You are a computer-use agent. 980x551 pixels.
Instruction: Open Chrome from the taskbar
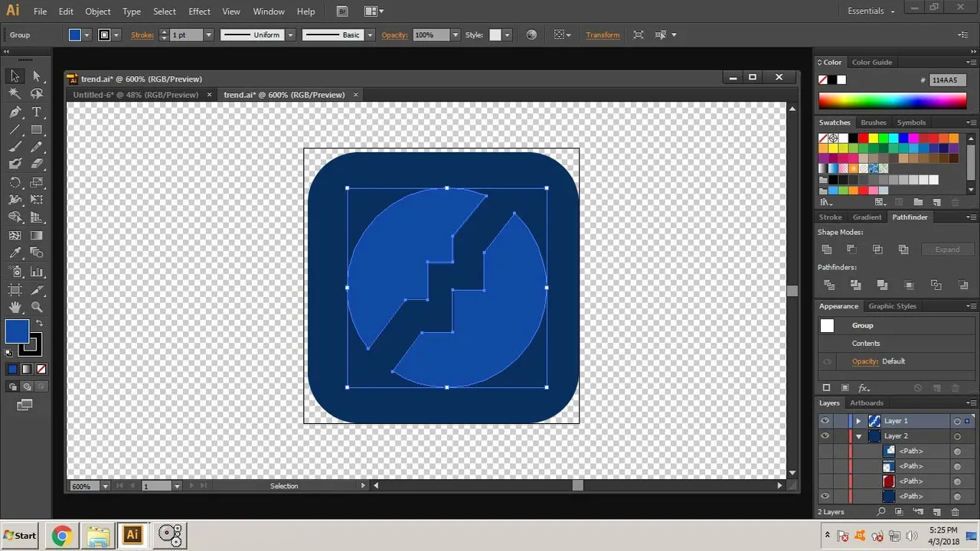pos(62,535)
